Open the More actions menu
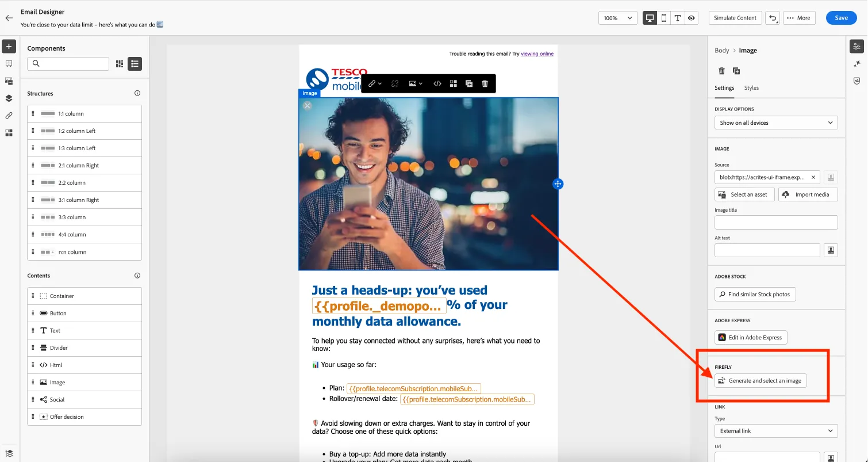The width and height of the screenshot is (868, 462). [799, 18]
